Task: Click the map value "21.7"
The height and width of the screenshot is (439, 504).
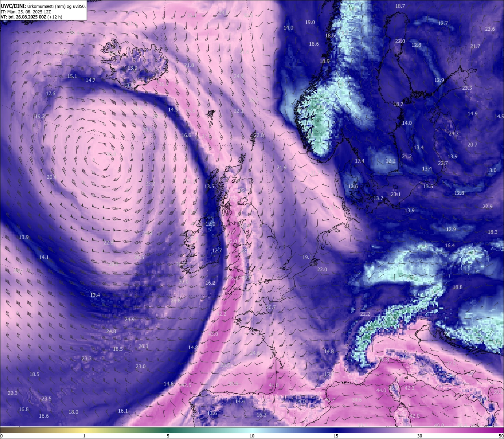Action: tap(475, 46)
